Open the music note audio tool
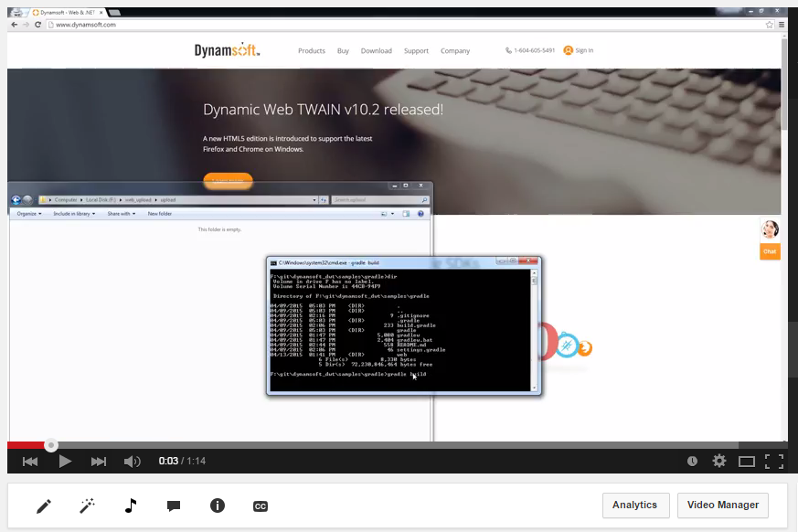The image size is (798, 532). click(131, 505)
